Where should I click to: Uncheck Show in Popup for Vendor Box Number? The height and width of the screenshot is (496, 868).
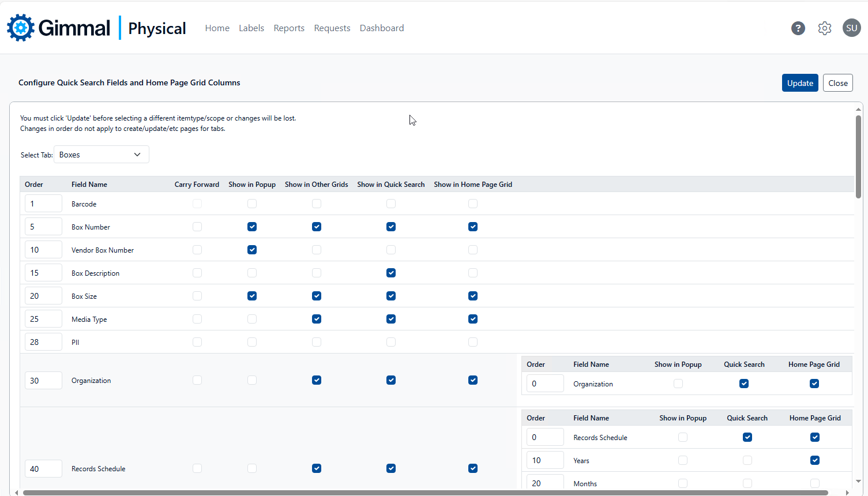point(252,250)
